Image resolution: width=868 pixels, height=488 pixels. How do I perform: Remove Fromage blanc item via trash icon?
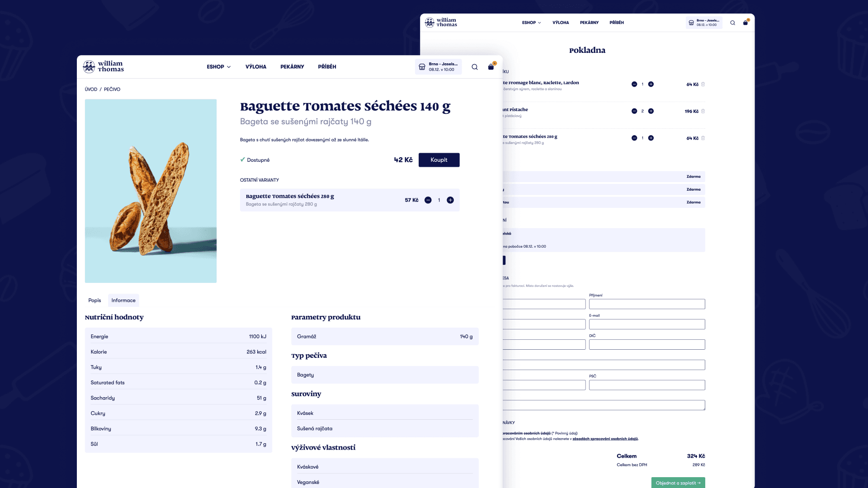coord(703,84)
